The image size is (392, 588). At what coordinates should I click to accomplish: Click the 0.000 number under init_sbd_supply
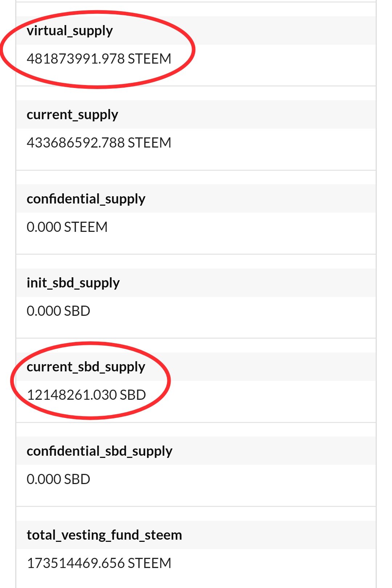(x=44, y=311)
